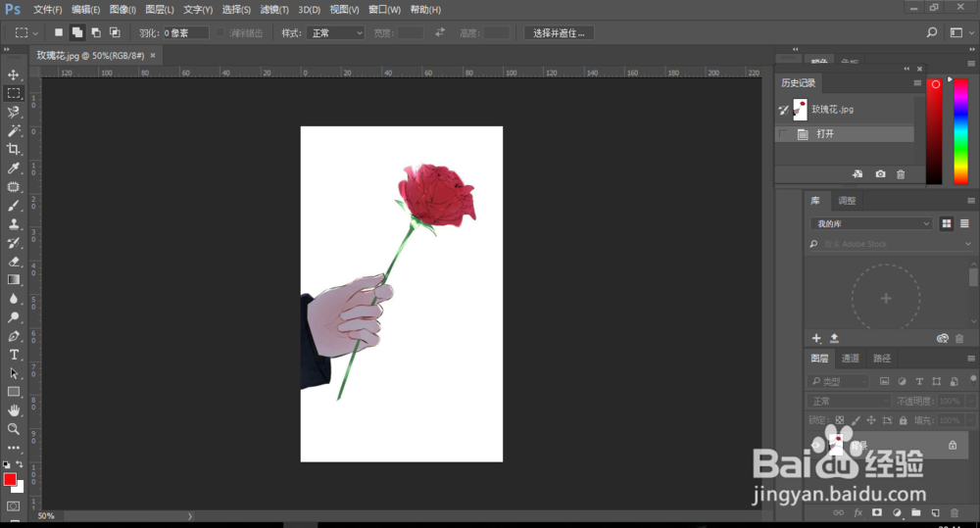The height and width of the screenshot is (528, 980).
Task: Select the Eyedropper tool
Action: click(x=13, y=168)
